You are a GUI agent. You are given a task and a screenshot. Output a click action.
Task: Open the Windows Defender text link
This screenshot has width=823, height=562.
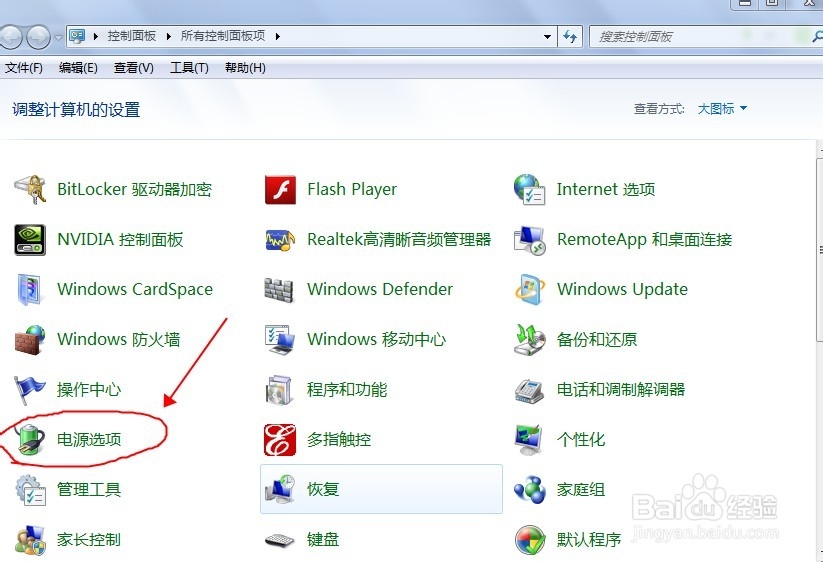(x=380, y=290)
